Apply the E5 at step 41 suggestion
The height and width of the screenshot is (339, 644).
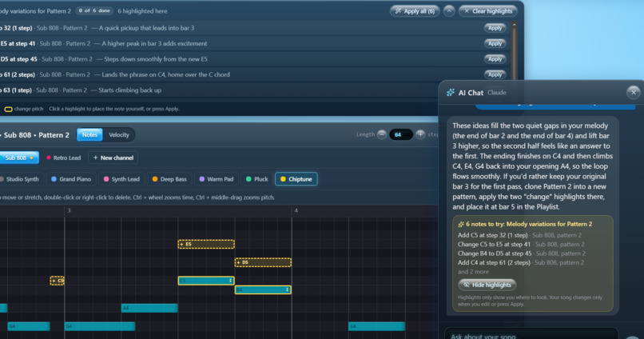tap(495, 43)
